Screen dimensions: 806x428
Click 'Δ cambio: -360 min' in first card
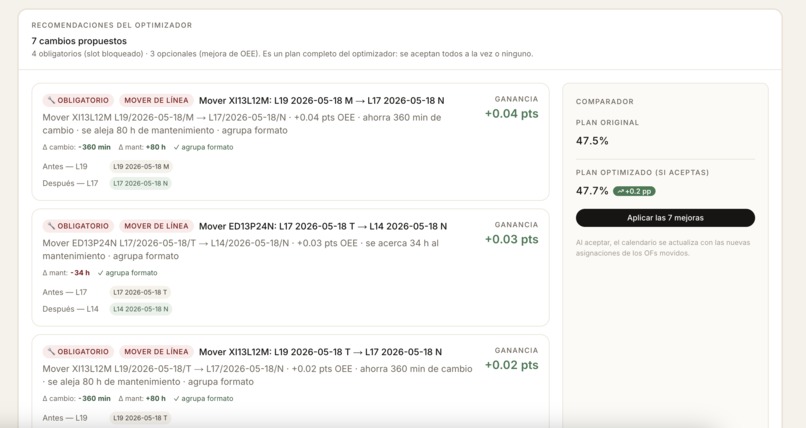(76, 147)
